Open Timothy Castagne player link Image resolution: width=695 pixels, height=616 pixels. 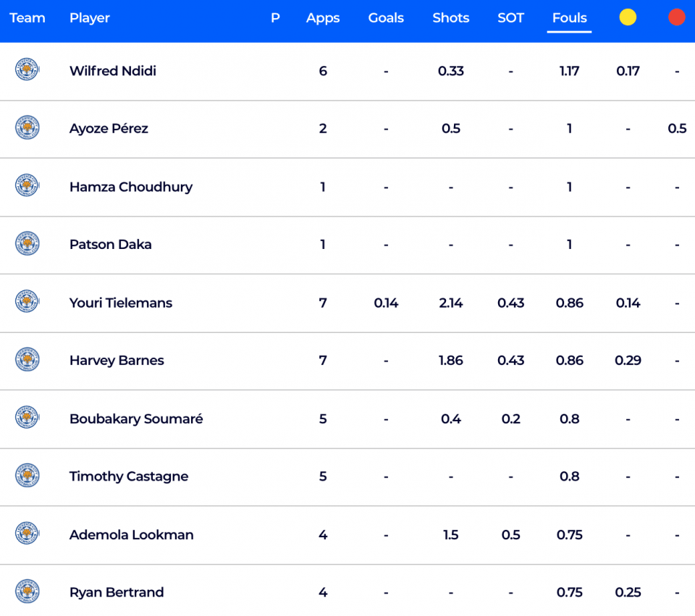(x=129, y=476)
